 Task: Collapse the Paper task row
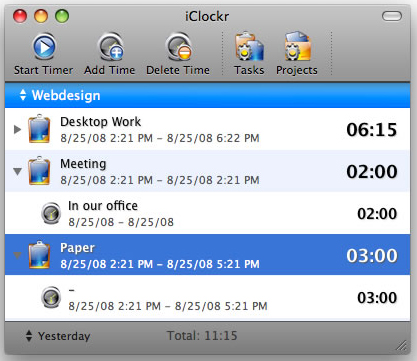tap(17, 255)
